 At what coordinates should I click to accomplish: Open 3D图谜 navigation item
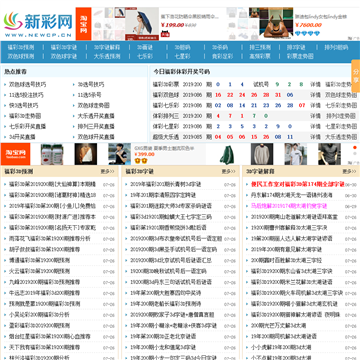145,47
